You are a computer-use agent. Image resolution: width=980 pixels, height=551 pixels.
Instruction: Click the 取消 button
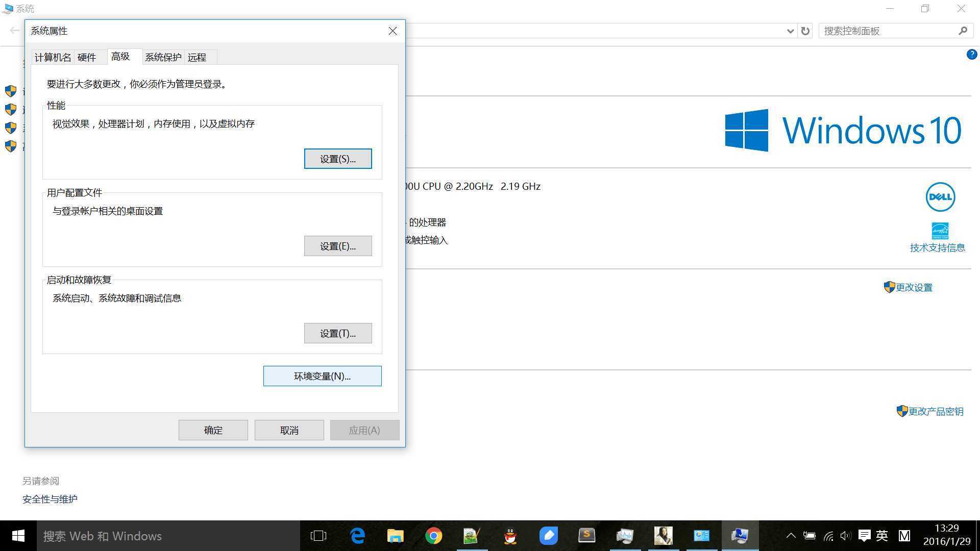pos(289,430)
